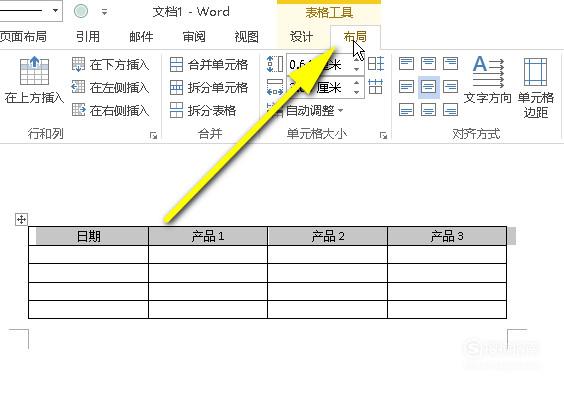Switch to the Design (设计) tab
The width and height of the screenshot is (564, 395).
click(x=301, y=37)
